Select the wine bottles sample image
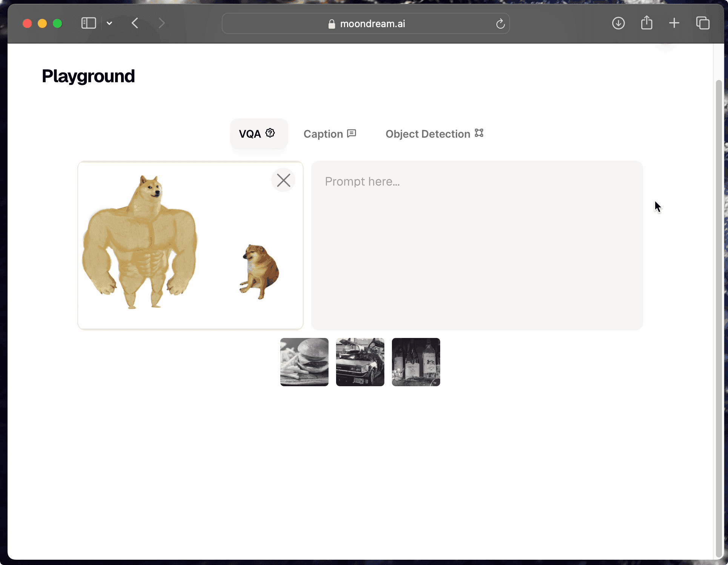728x565 pixels. click(415, 362)
